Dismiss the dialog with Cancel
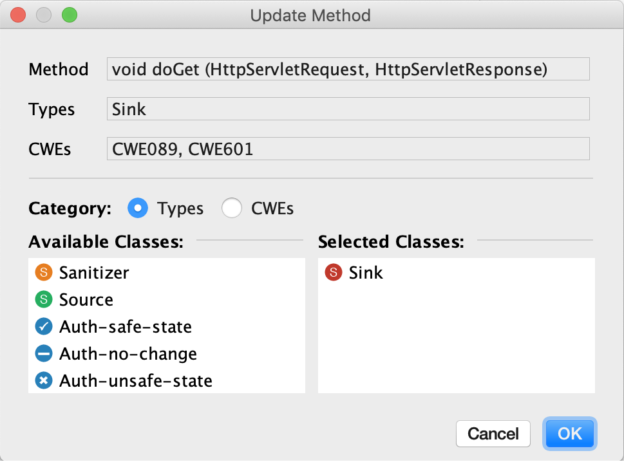The width and height of the screenshot is (624, 462). 493,434
